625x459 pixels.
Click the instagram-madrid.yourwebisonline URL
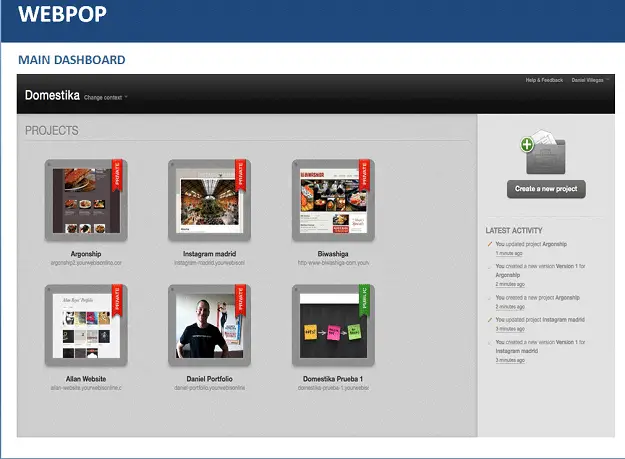tap(209, 263)
